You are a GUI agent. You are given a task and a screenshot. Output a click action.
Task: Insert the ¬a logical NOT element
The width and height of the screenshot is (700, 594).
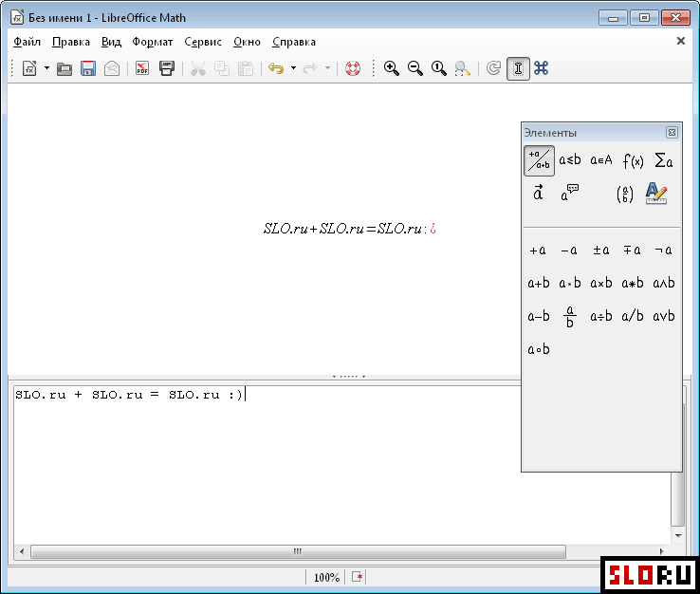(663, 251)
